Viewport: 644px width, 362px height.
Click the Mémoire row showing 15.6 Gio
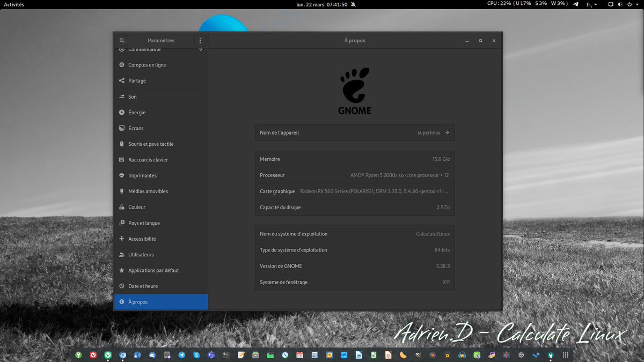[355, 159]
